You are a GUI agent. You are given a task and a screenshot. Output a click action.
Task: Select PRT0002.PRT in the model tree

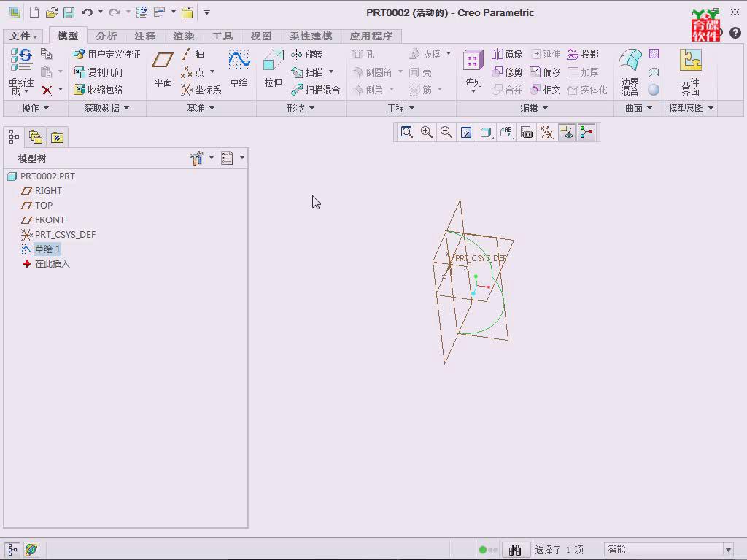tap(42, 176)
